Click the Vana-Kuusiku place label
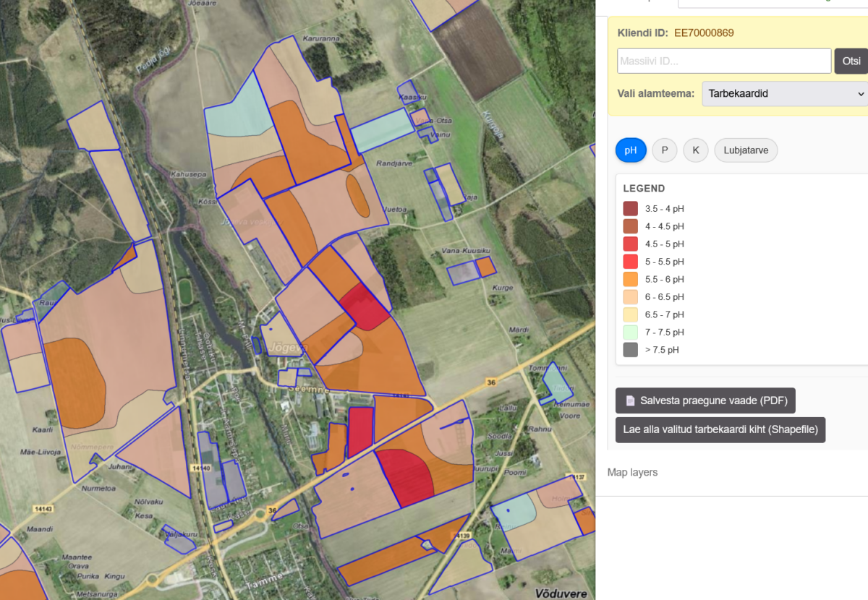Image resolution: width=868 pixels, height=600 pixels. pyautogui.click(x=466, y=251)
